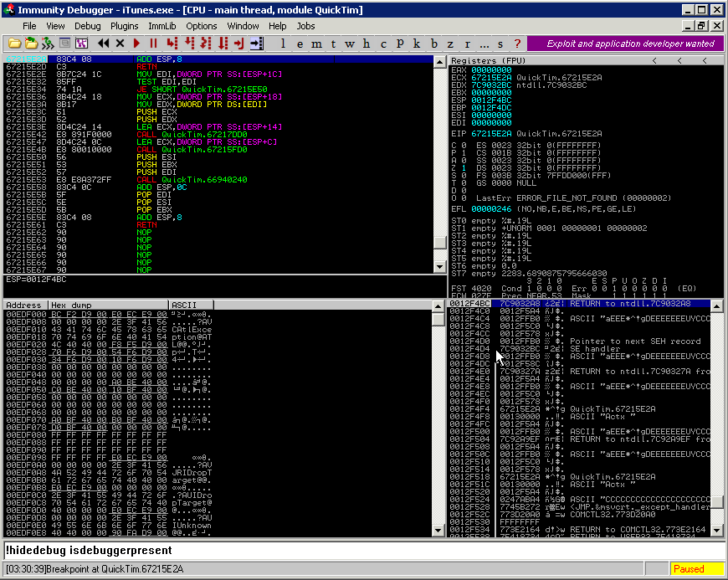Pause execution with the pause icon
This screenshot has height=580, width=728.
click(153, 43)
